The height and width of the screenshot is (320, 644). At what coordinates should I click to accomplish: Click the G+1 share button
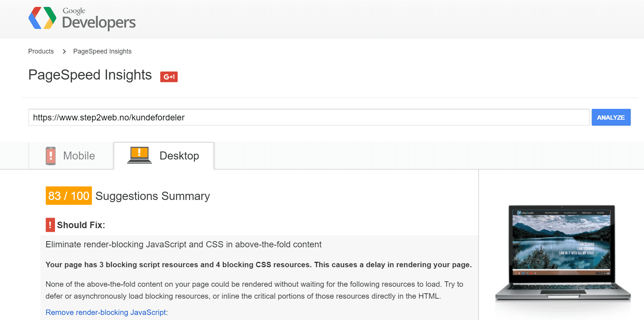pos(169,77)
